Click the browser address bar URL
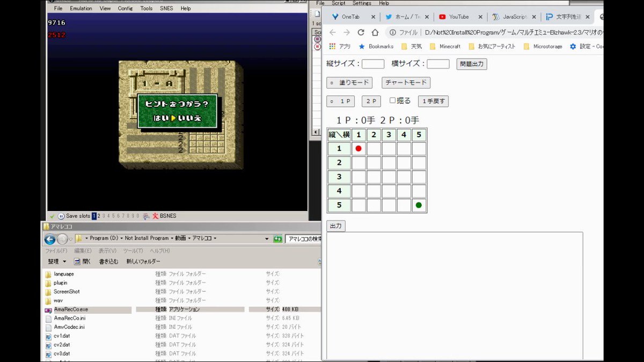This screenshot has width=644, height=362. [x=514, y=32]
